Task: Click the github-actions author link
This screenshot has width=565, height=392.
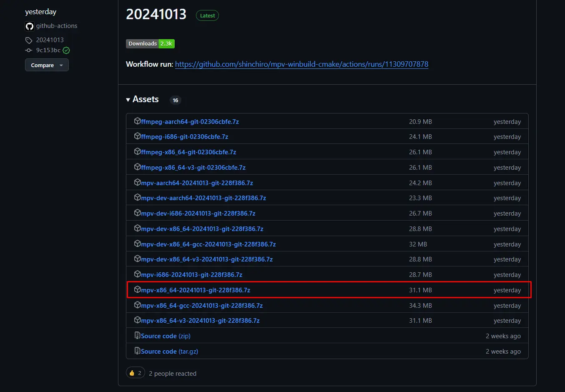Action: 57,26
